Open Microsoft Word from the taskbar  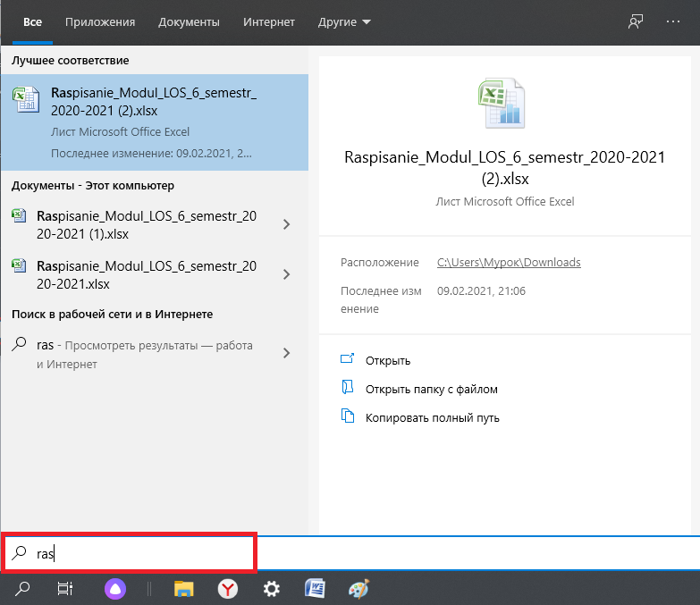point(315,589)
